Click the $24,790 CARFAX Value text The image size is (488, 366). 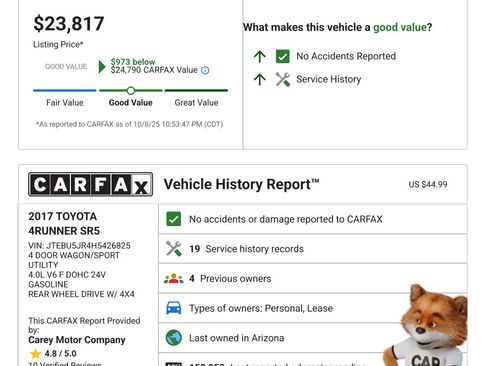click(154, 70)
